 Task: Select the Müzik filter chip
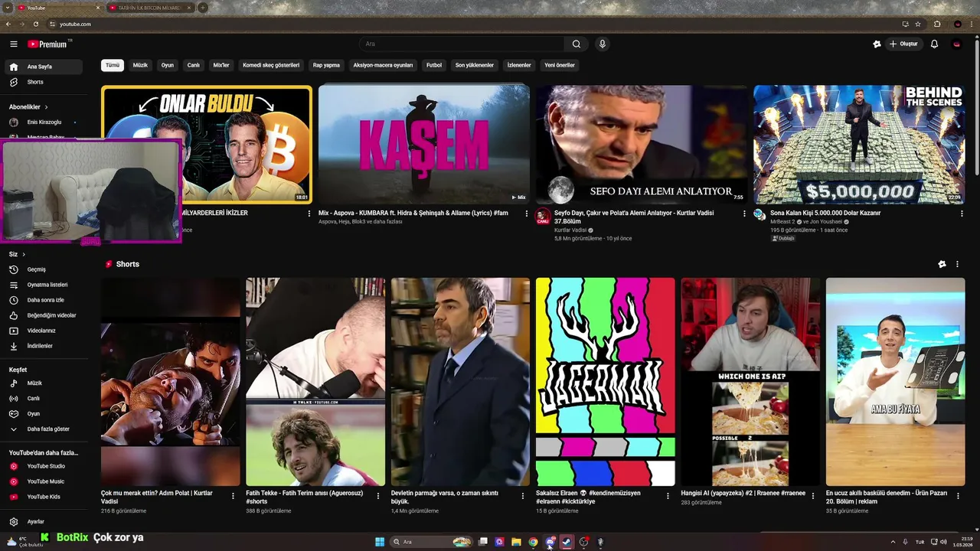click(x=140, y=65)
